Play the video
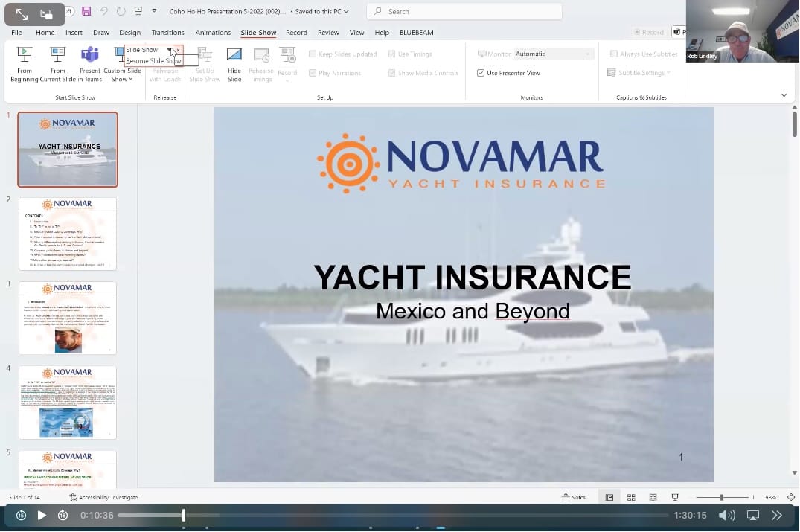Screen dimensions: 800x532 click(x=42, y=515)
